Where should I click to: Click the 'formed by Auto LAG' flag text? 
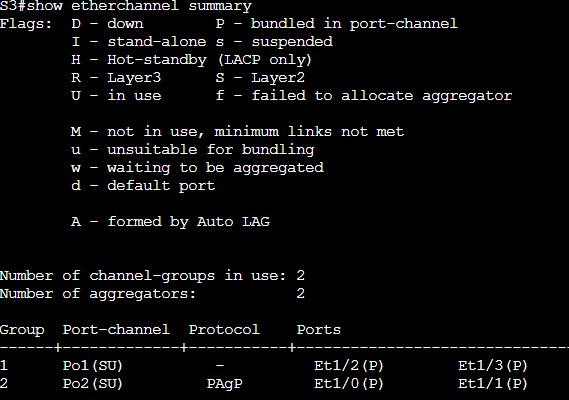(x=189, y=222)
